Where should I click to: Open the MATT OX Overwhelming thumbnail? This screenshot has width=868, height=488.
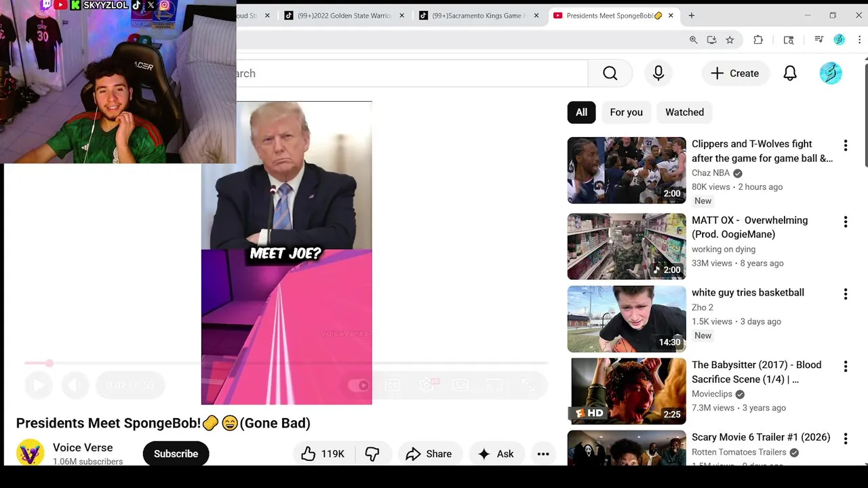[x=627, y=247]
